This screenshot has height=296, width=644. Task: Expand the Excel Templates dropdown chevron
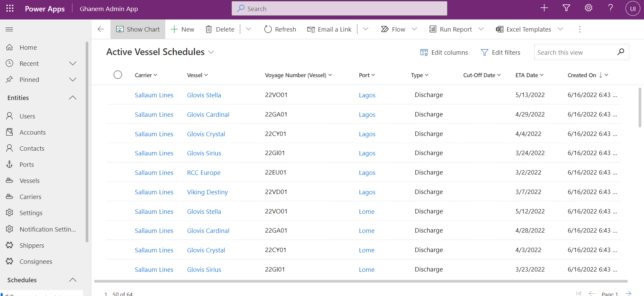(x=560, y=29)
